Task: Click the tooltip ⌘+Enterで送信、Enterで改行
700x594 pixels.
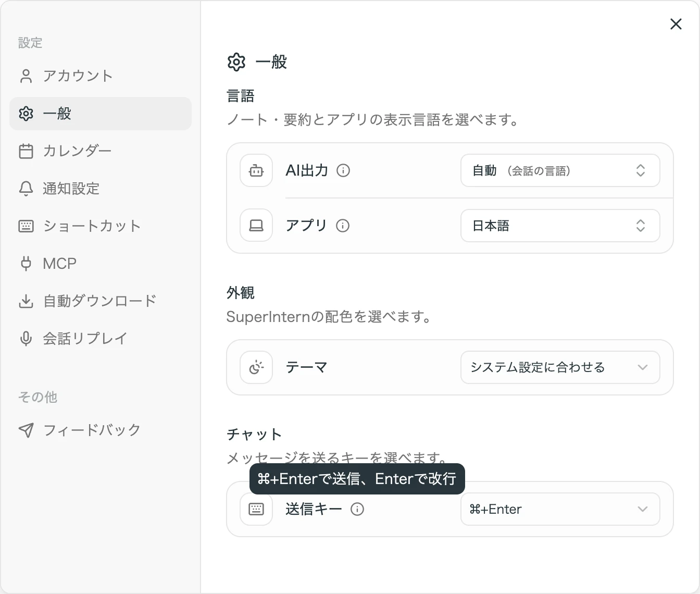Action: pos(357,479)
